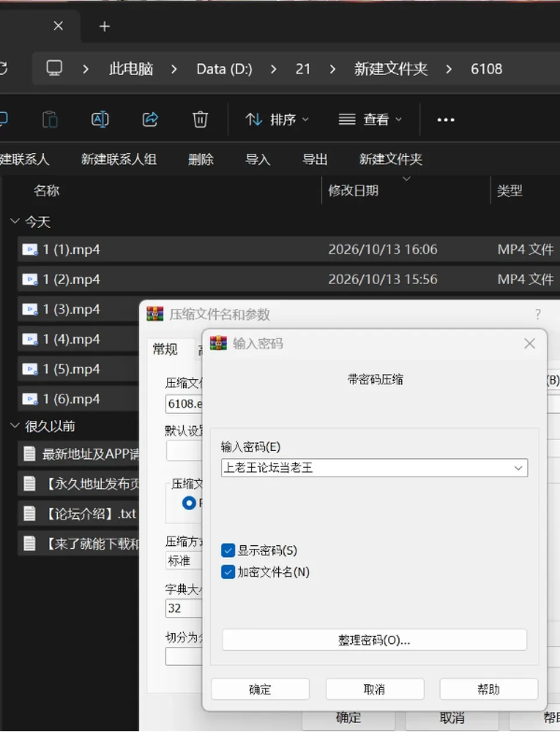Click the 导入 command

click(x=258, y=159)
